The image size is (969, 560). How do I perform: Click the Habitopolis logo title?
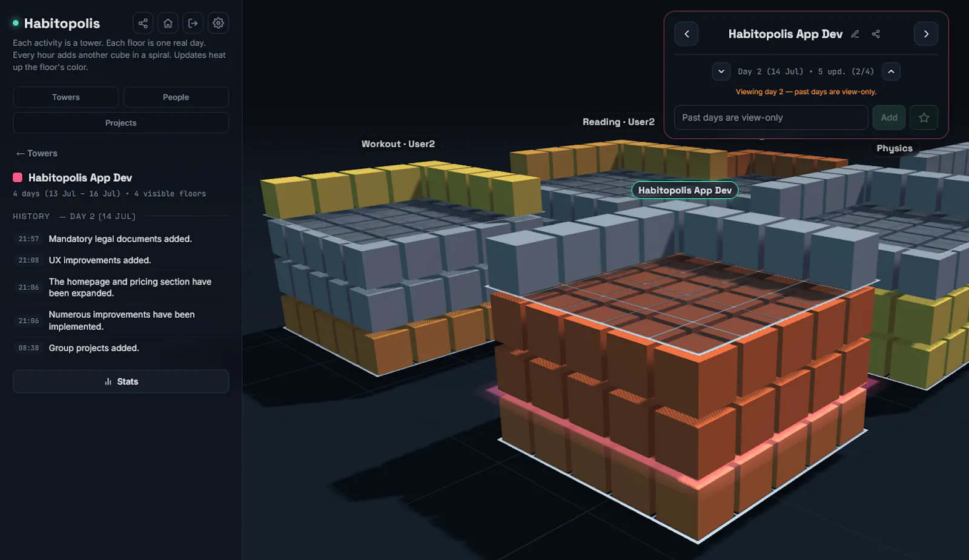pos(62,24)
